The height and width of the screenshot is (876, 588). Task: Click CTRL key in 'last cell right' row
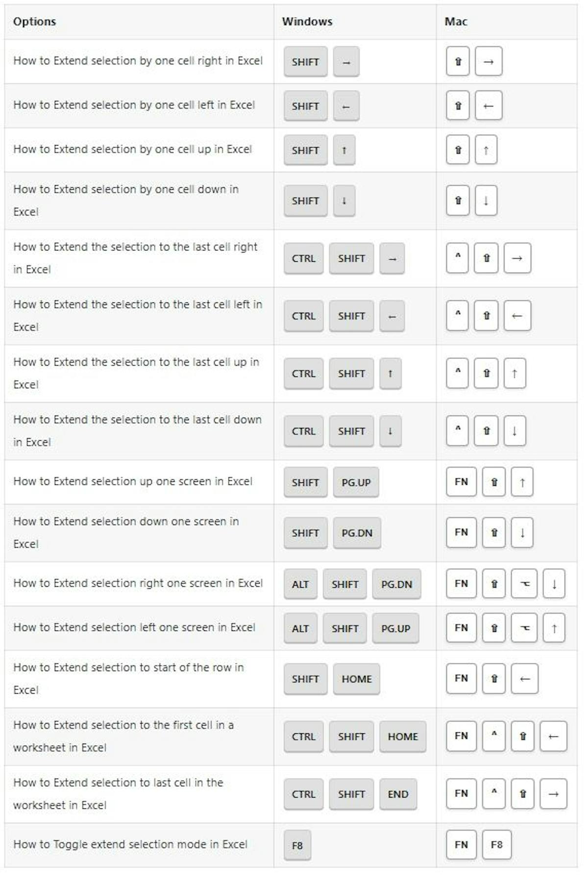pyautogui.click(x=303, y=258)
